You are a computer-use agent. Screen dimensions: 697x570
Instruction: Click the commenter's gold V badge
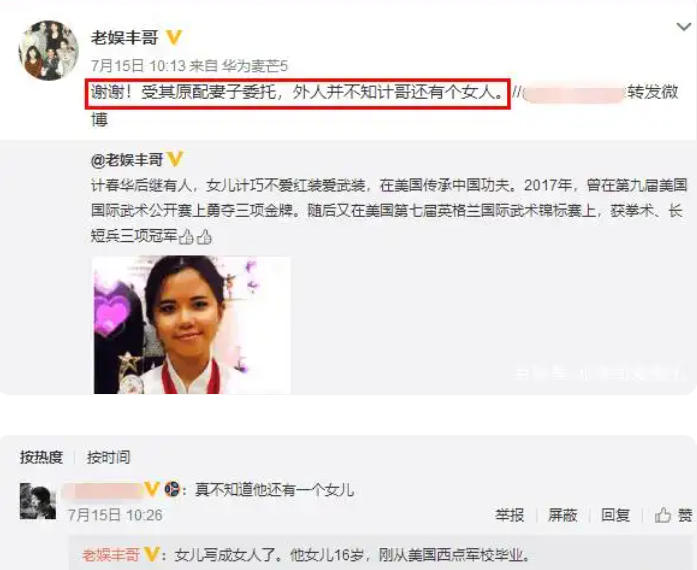[152, 489]
